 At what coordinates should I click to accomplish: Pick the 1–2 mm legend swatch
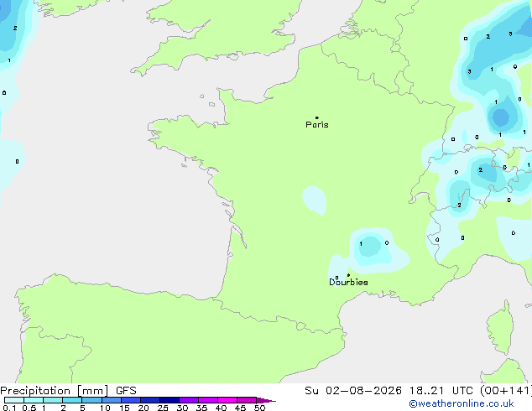click(53, 400)
